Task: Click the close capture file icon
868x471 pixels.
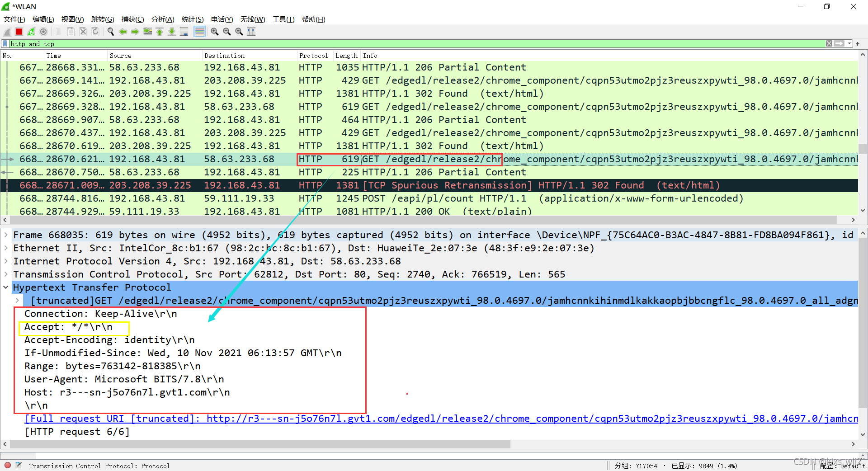Action: (x=83, y=32)
